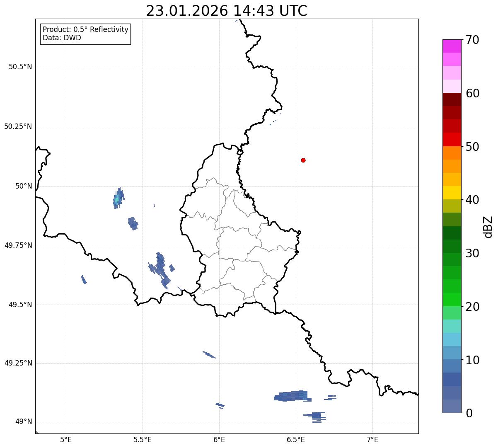498x448 pixels.
Task: Click the colorbar tick label '70'
Action: [x=472, y=40]
